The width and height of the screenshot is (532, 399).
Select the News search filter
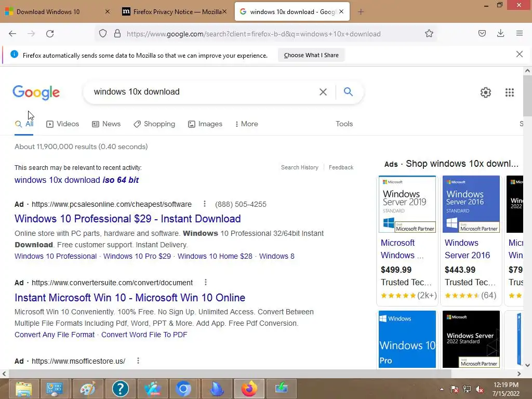[106, 124]
